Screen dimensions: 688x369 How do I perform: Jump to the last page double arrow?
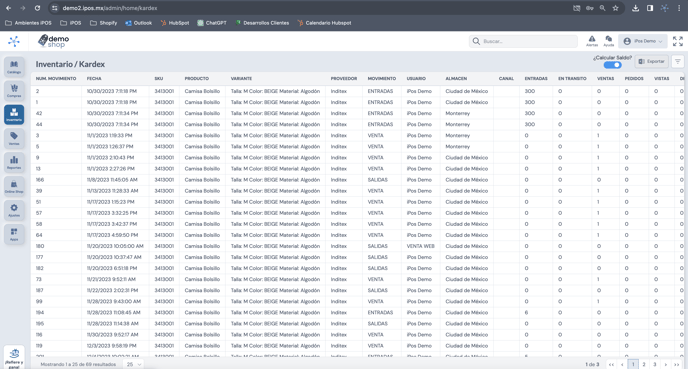click(x=677, y=364)
